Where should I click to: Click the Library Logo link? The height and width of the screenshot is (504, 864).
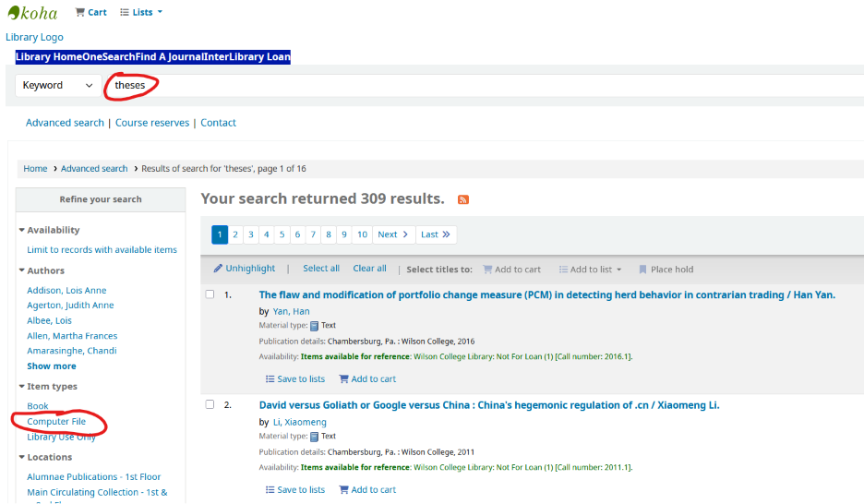pos(34,37)
